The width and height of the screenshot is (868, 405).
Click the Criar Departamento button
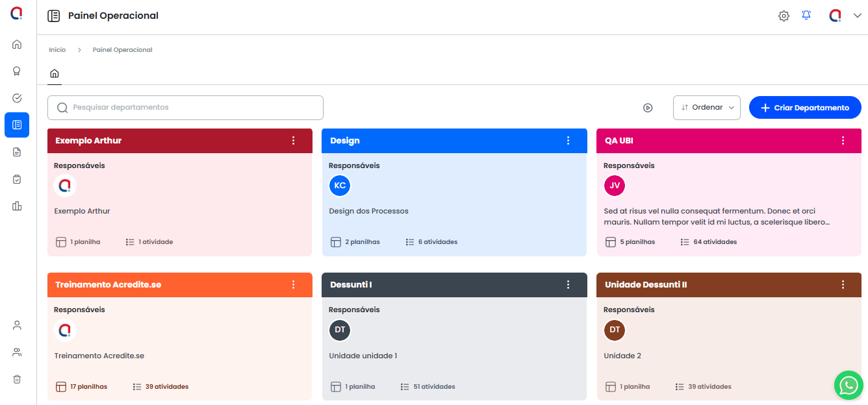click(805, 108)
